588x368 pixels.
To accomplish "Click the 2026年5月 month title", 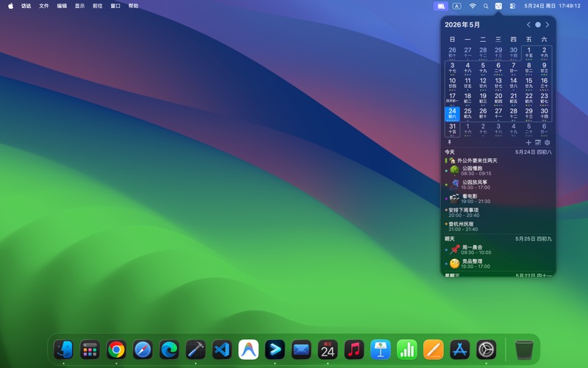I will pos(462,25).
